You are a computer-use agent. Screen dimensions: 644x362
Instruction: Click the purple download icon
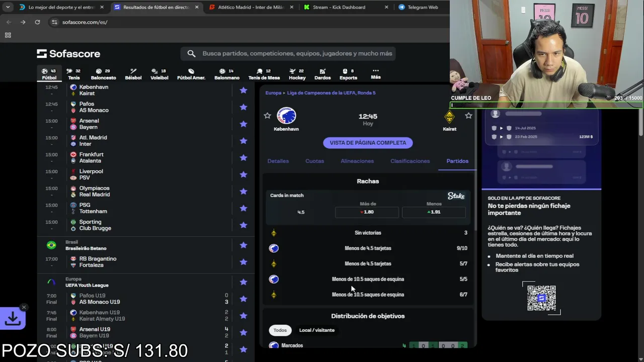(13, 318)
